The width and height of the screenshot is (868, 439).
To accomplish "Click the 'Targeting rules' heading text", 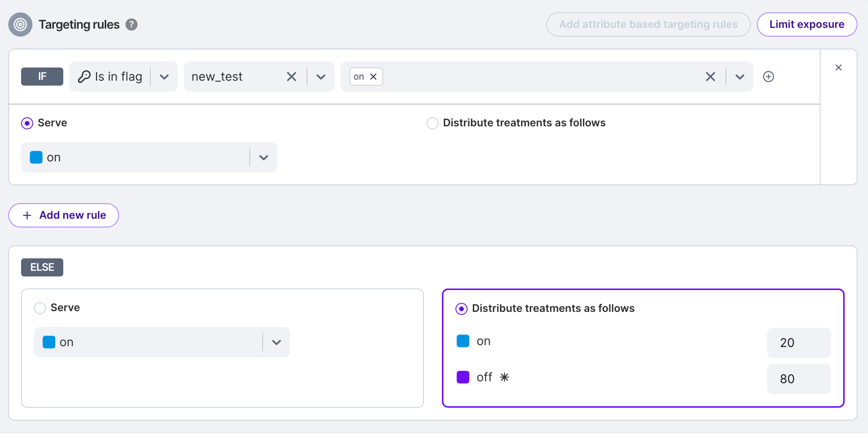I will pos(79,25).
